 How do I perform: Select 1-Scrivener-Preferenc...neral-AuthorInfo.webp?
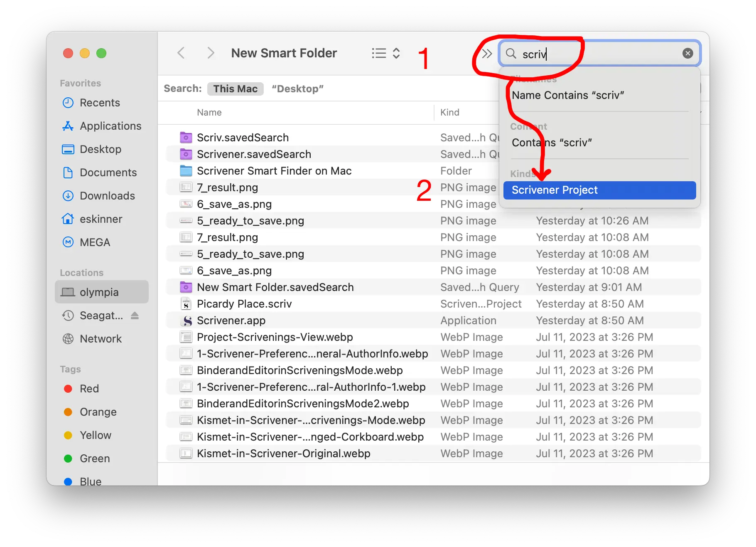point(312,354)
